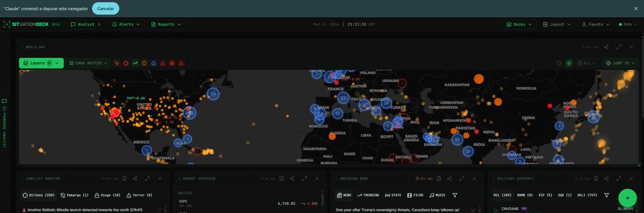
Task: Toggle the red solid circle layer
Action: (172, 63)
